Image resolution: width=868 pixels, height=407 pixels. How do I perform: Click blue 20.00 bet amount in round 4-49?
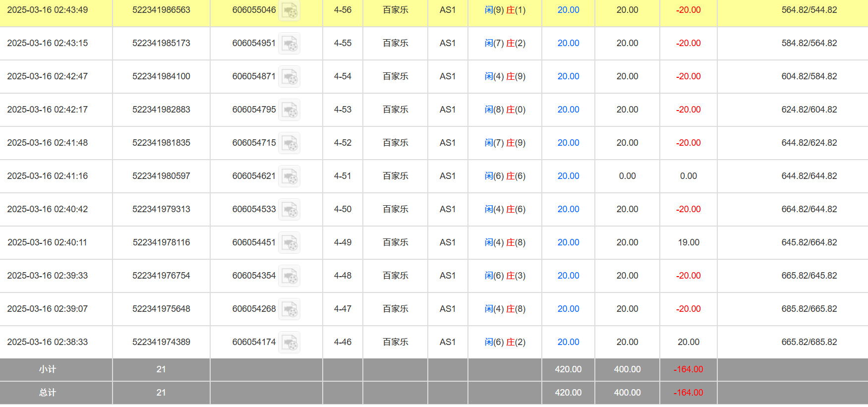568,242
